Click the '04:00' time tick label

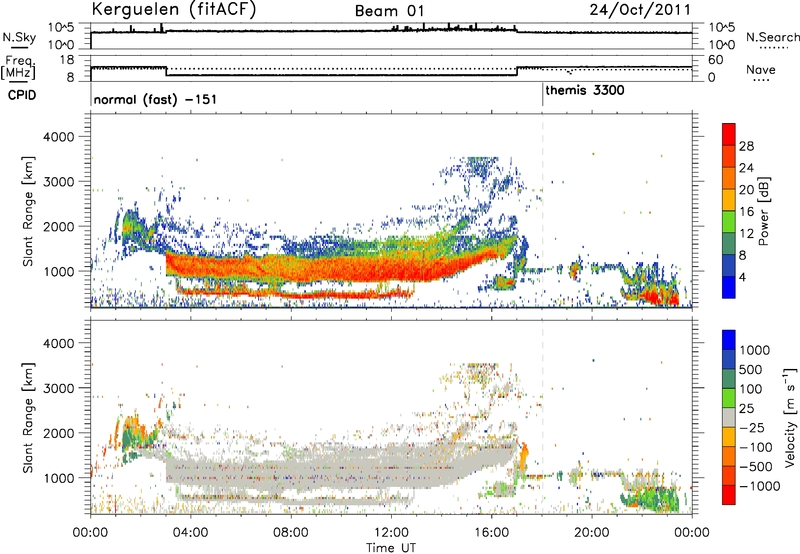point(190,533)
